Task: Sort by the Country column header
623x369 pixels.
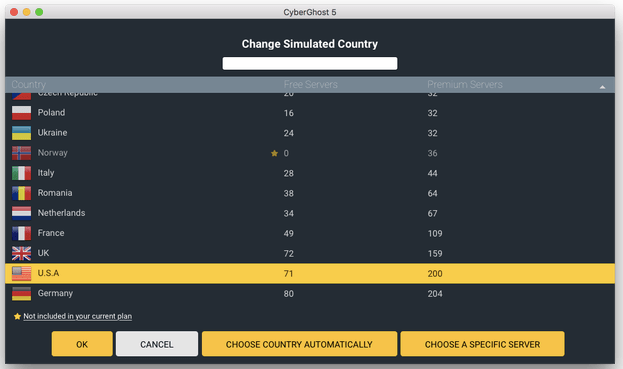Action: click(x=29, y=84)
